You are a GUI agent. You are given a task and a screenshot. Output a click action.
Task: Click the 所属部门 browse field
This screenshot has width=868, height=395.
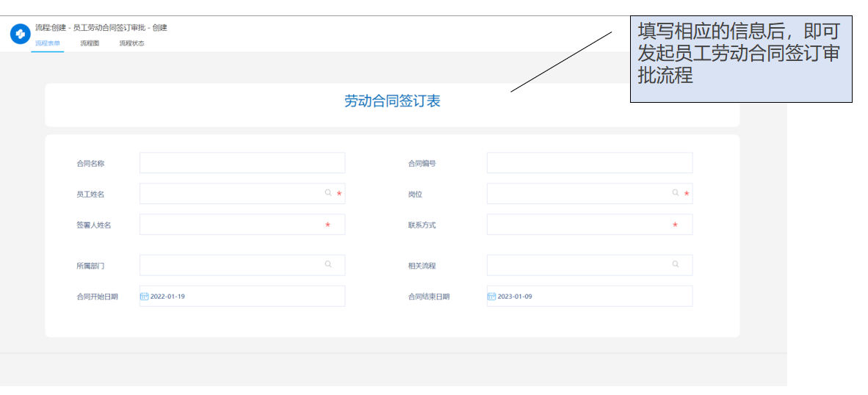[x=242, y=265]
